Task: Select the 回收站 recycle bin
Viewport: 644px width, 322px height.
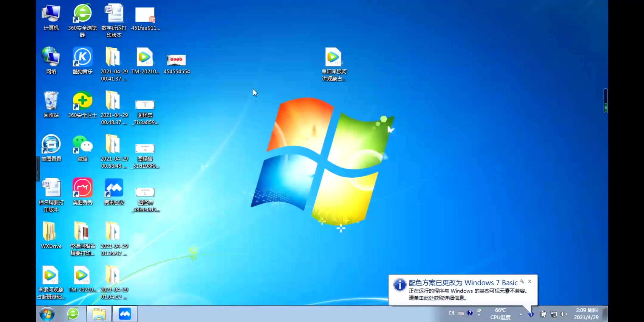Action: (x=51, y=104)
